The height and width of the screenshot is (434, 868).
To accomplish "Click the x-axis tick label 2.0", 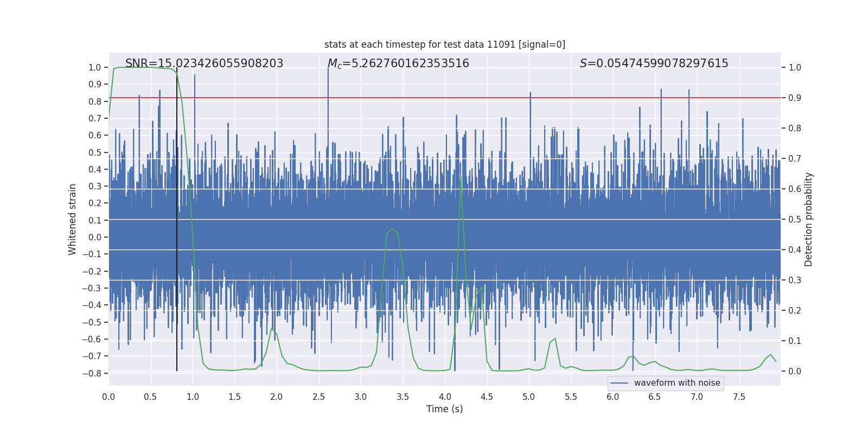I will (x=277, y=397).
